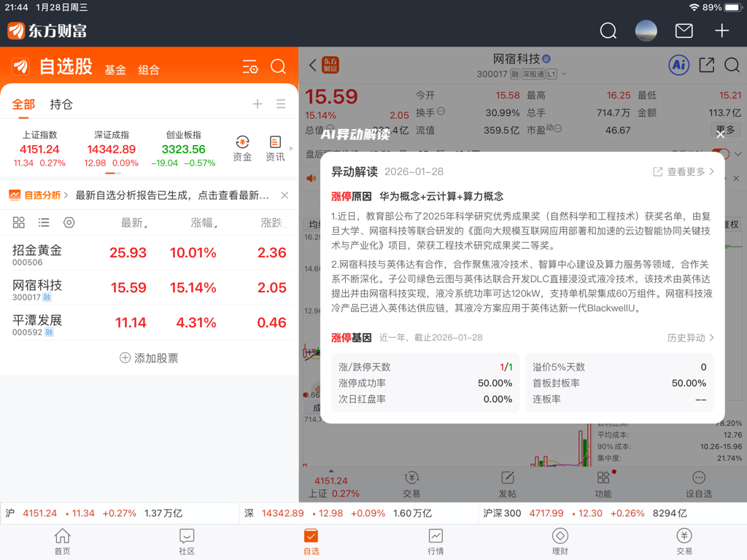The width and height of the screenshot is (747, 560).
Task: Share or open stock page externally
Action: click(x=706, y=65)
